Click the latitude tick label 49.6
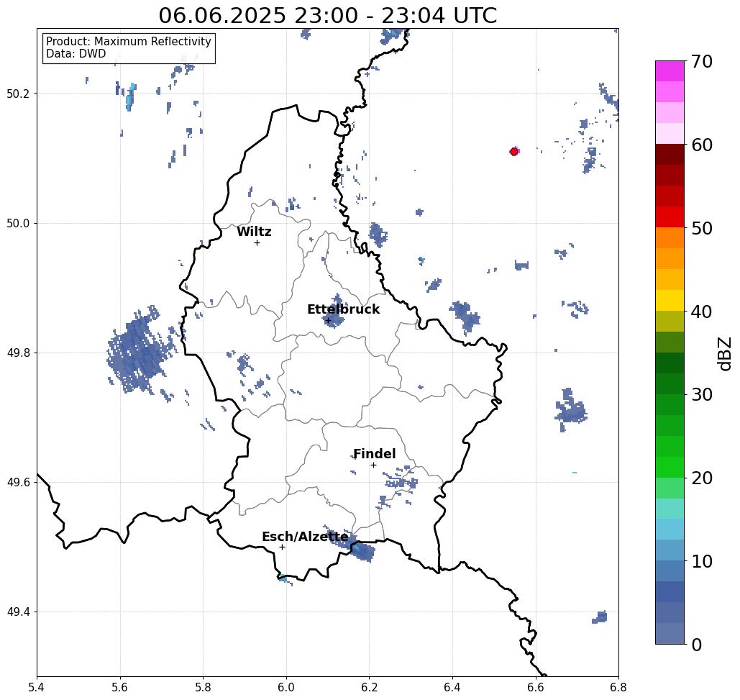Screen dimensions: 740x700 17,483
